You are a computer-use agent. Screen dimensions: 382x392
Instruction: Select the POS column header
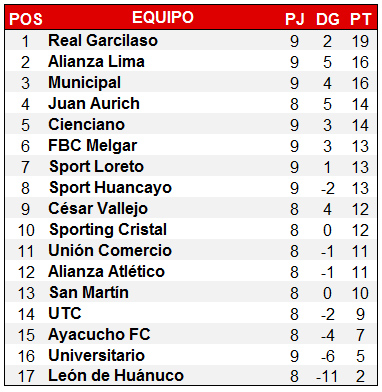(x=26, y=19)
